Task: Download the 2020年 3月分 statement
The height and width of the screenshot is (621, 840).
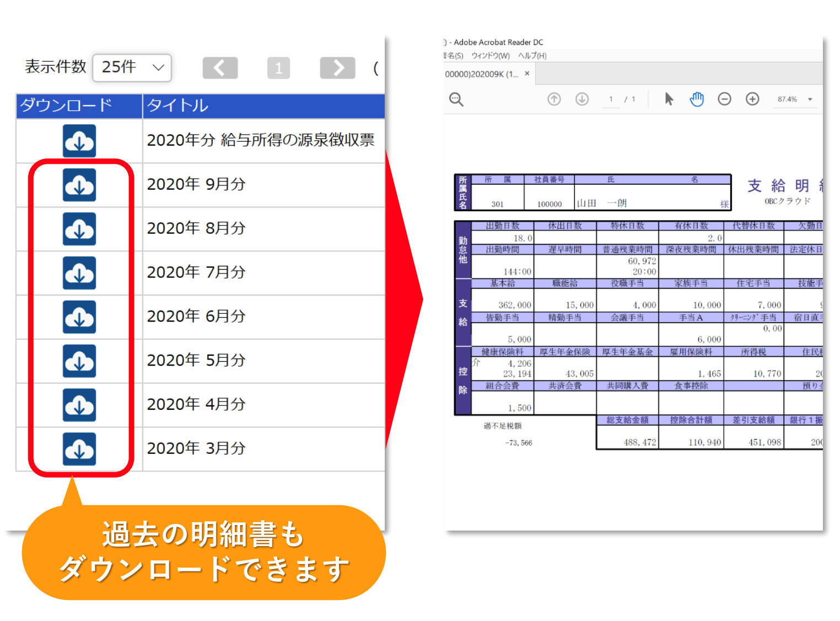Action: 79,449
